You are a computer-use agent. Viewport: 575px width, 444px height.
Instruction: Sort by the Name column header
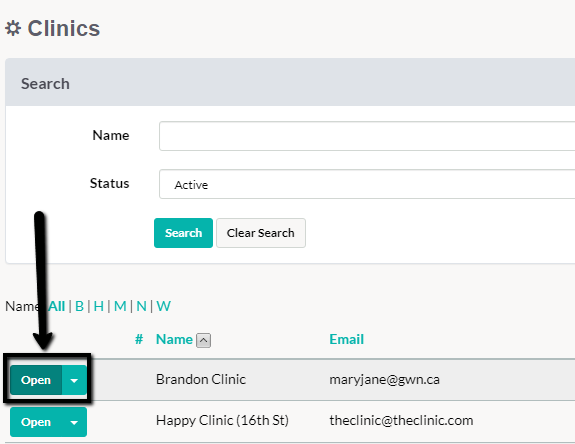(x=174, y=340)
